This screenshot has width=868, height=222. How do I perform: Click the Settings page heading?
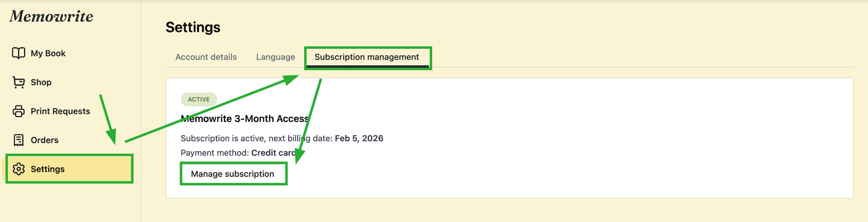pos(193,27)
